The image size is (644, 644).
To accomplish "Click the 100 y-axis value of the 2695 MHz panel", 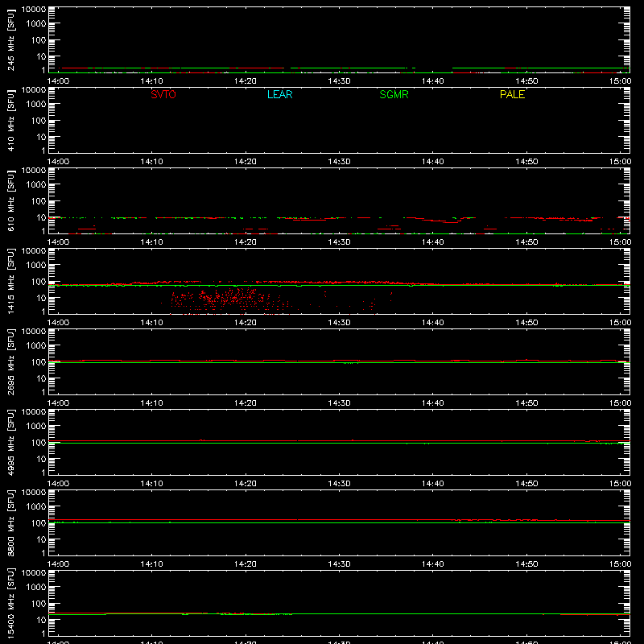I will (x=39, y=362).
